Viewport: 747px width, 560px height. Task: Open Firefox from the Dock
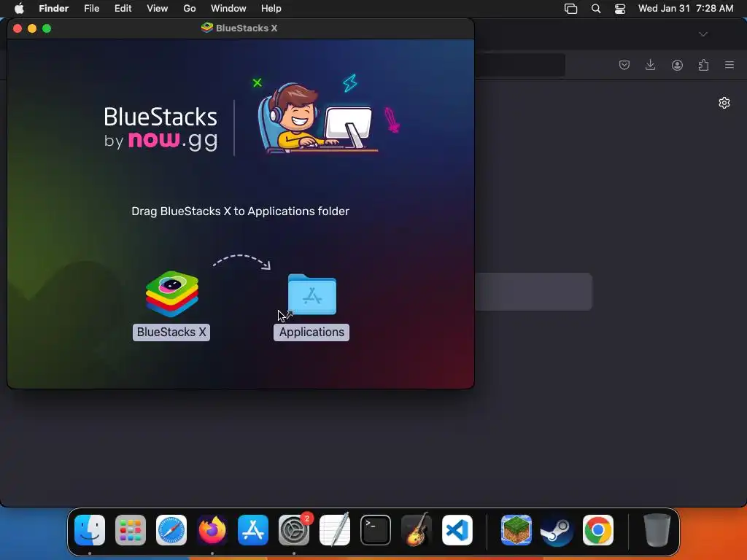[212, 530]
